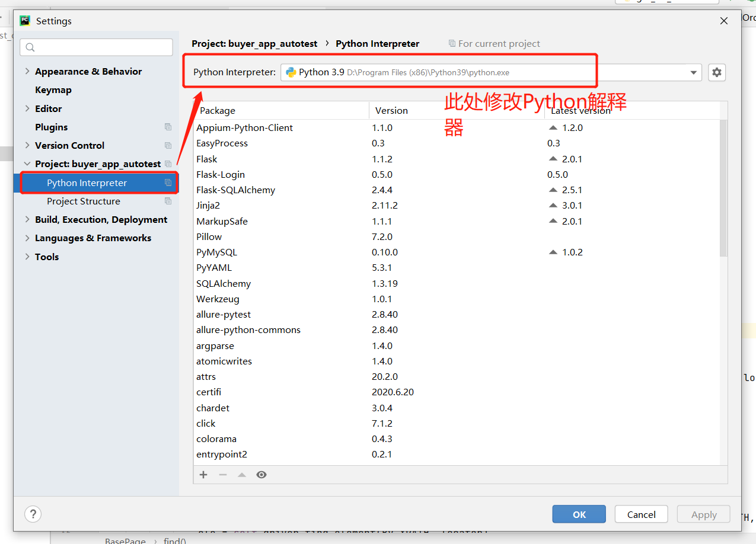Screen dimensions: 756x544
Task: Select the entrypoint2 package row
Action: [457, 454]
